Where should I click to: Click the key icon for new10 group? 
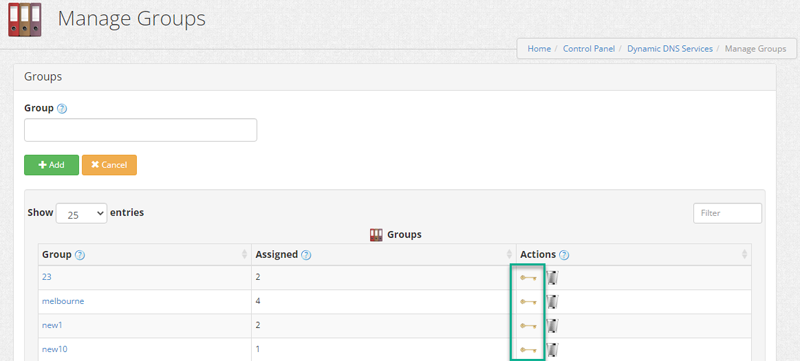[528, 350]
